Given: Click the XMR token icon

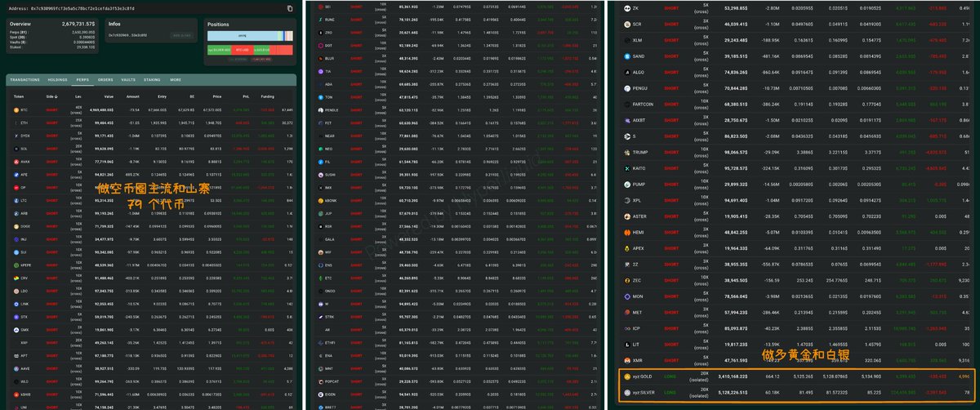Looking at the screenshot, I should [x=627, y=360].
